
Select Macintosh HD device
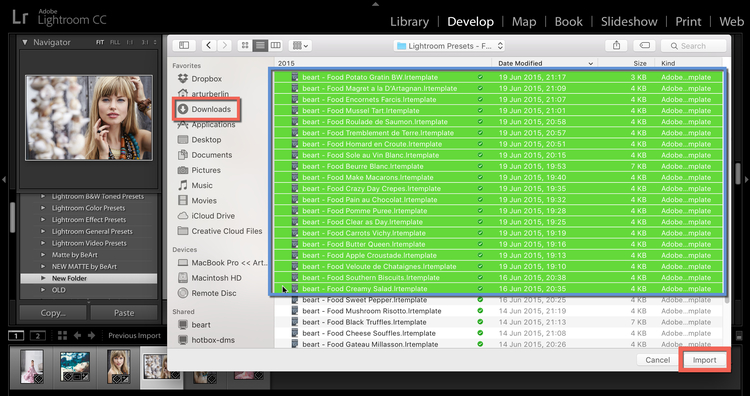210,278
